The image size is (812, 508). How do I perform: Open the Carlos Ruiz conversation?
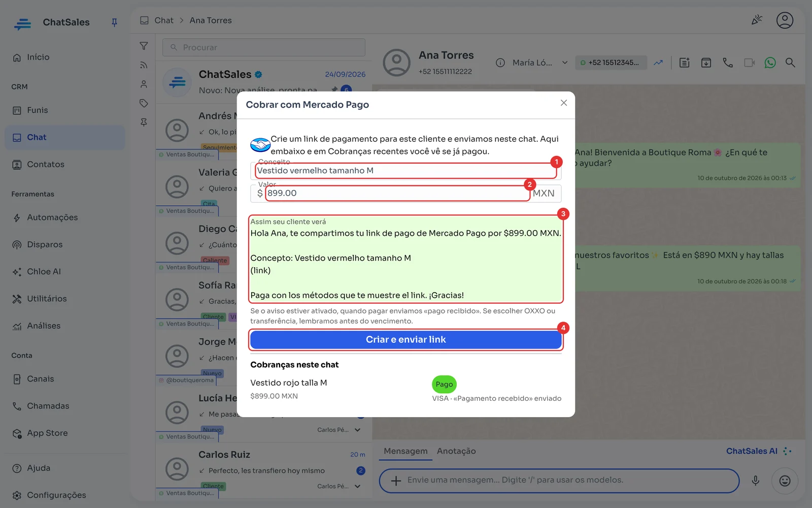(263, 470)
